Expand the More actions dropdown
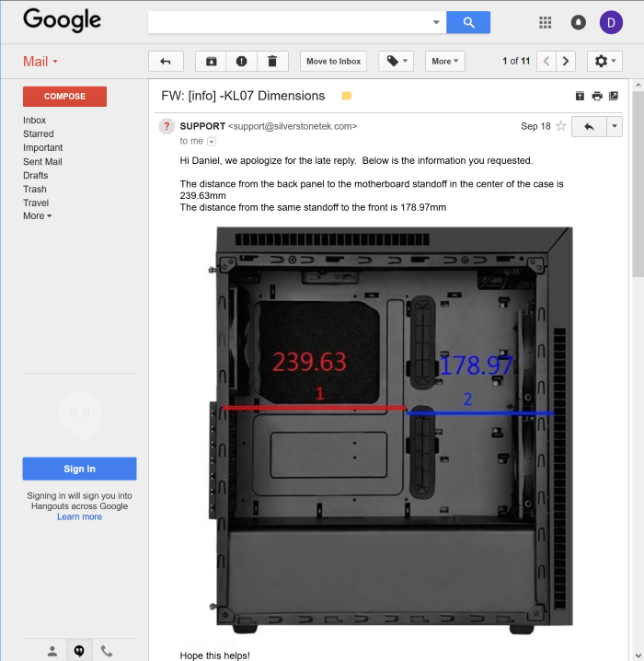The width and height of the screenshot is (644, 661). point(445,62)
